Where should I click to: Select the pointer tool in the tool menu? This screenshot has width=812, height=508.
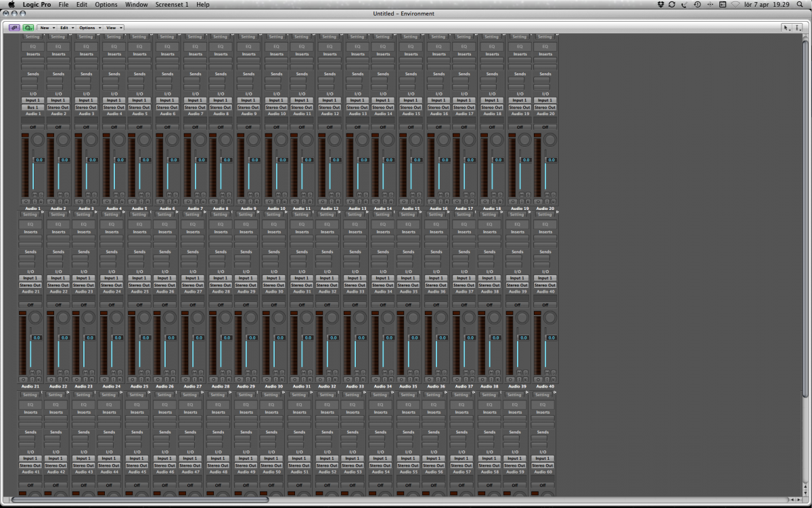click(787, 28)
